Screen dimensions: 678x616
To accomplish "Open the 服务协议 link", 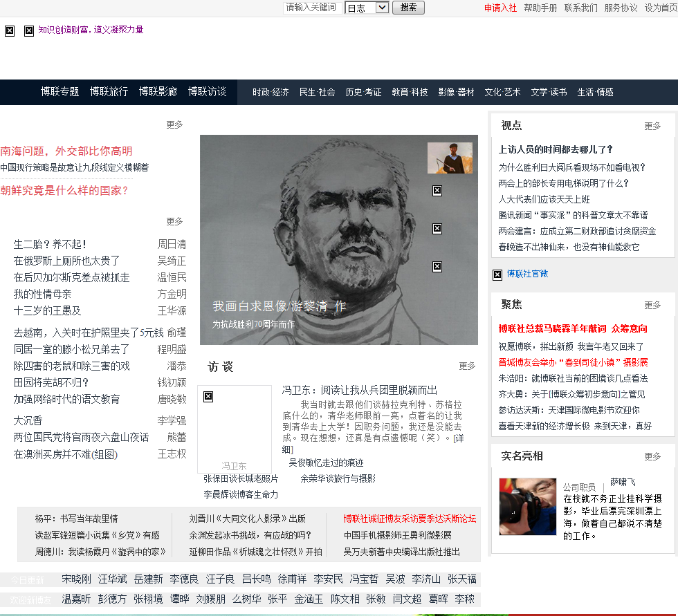I will click(x=621, y=8).
